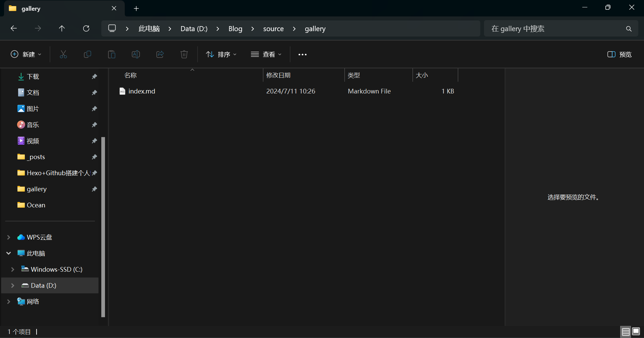Image resolution: width=644 pixels, height=338 pixels.
Task: Click the Share icon in toolbar
Action: coord(160,54)
